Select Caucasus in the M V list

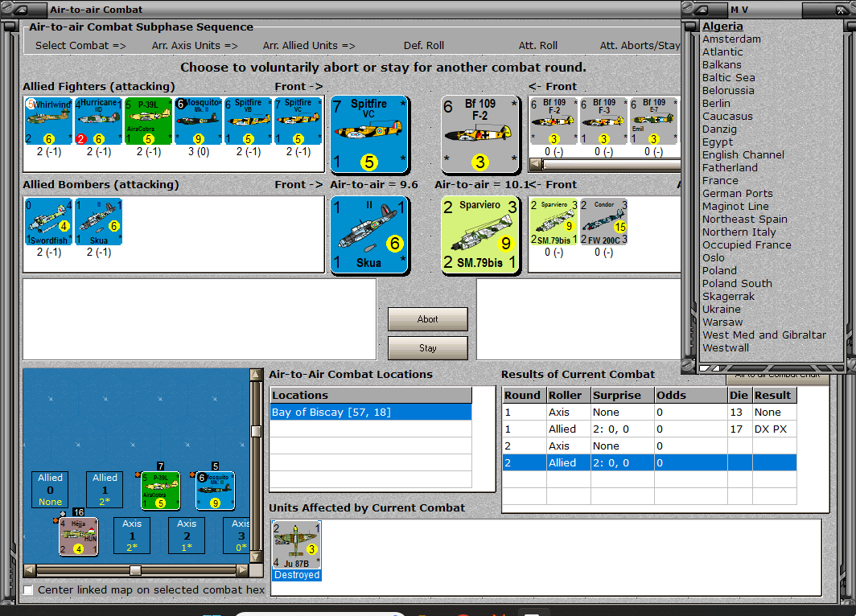coord(727,117)
